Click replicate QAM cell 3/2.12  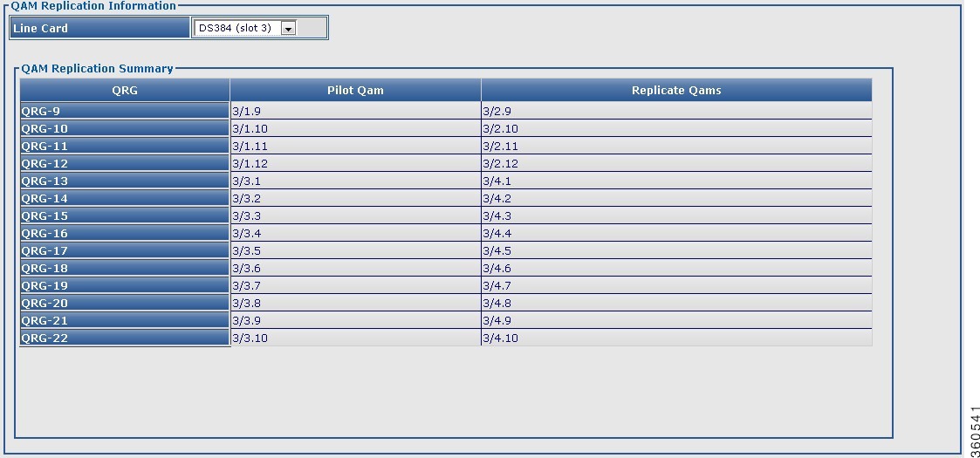[x=676, y=164]
